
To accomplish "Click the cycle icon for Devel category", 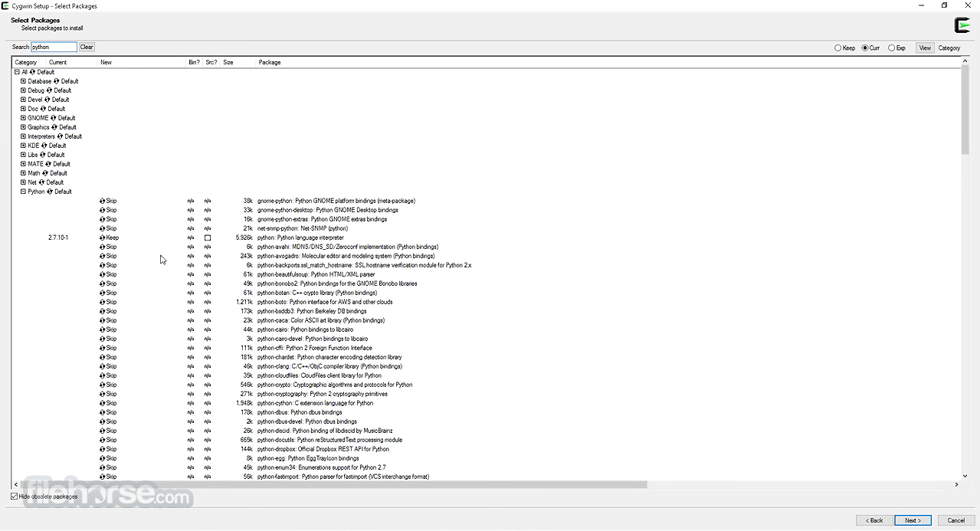I will coord(48,100).
